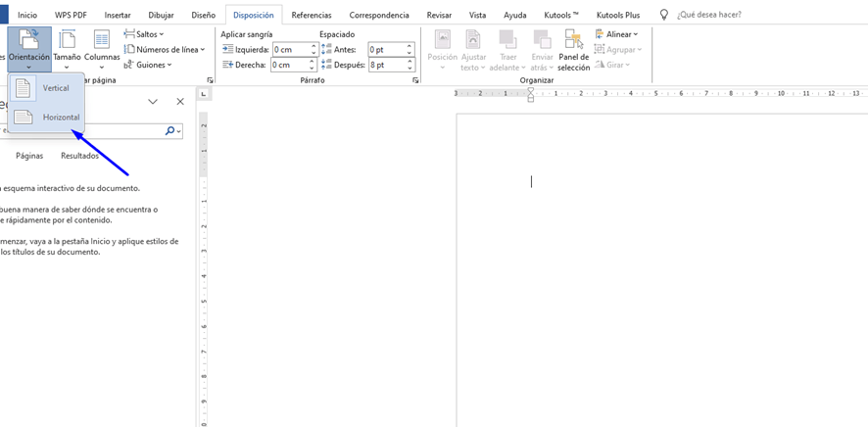Click the Después spacing icon

326,65
